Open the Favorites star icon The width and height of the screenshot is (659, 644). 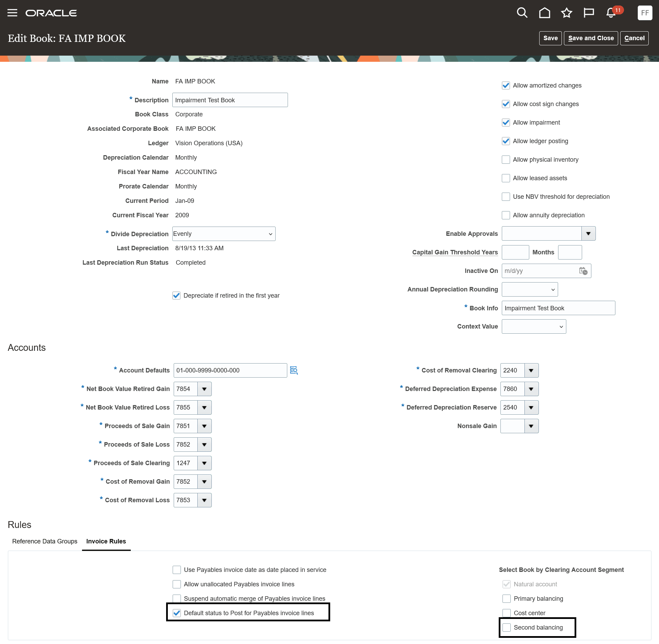click(x=566, y=13)
